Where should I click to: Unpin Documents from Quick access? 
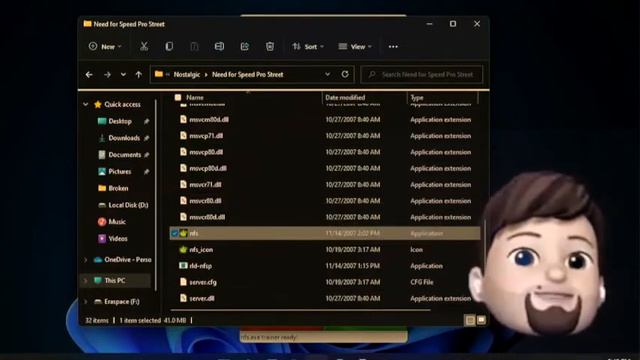147,155
